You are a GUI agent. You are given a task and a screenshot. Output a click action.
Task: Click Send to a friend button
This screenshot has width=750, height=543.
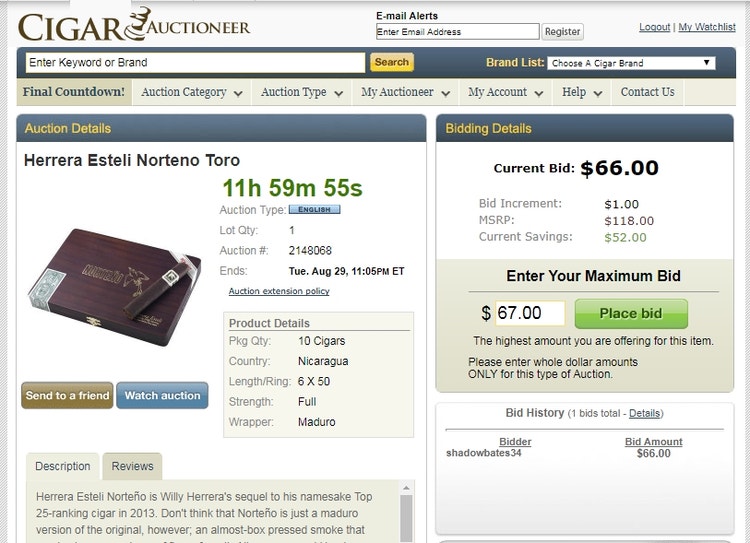(67, 396)
